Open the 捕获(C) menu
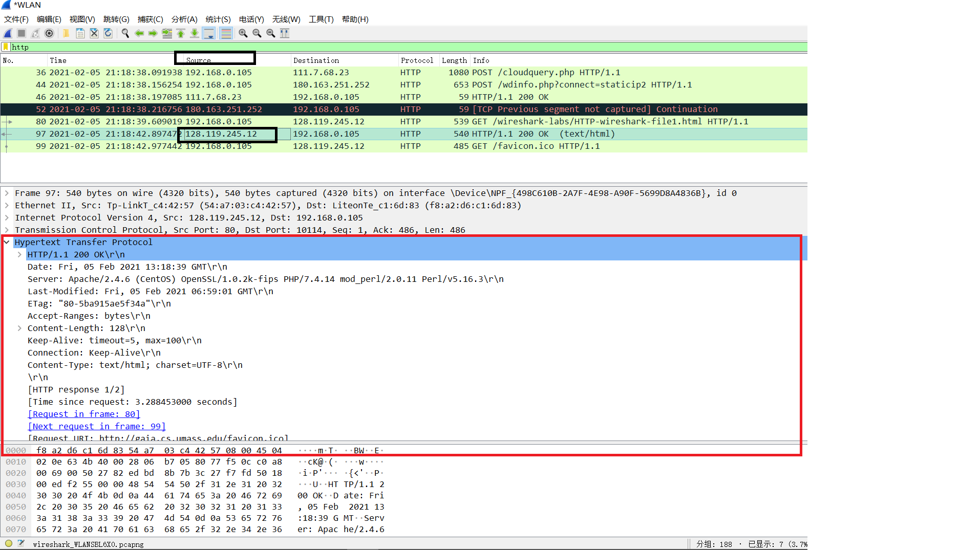Screen dimensions: 980x550 tap(151, 19)
